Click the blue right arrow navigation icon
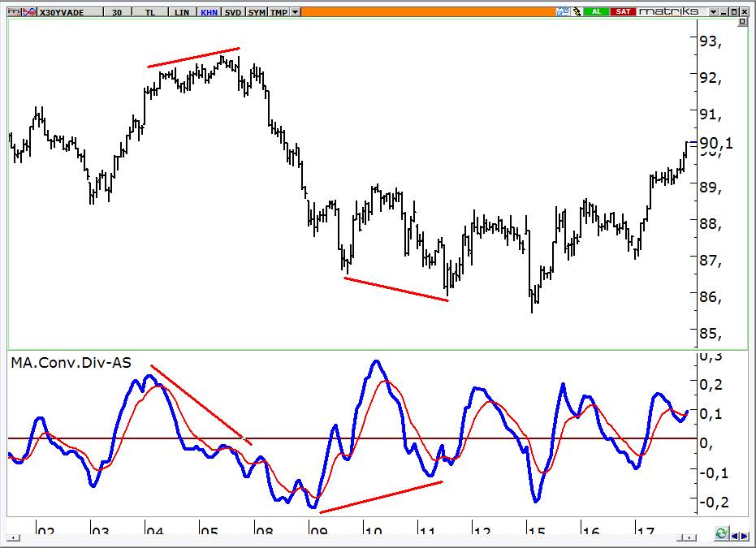Screen dimensions: 756x548 (745, 536)
